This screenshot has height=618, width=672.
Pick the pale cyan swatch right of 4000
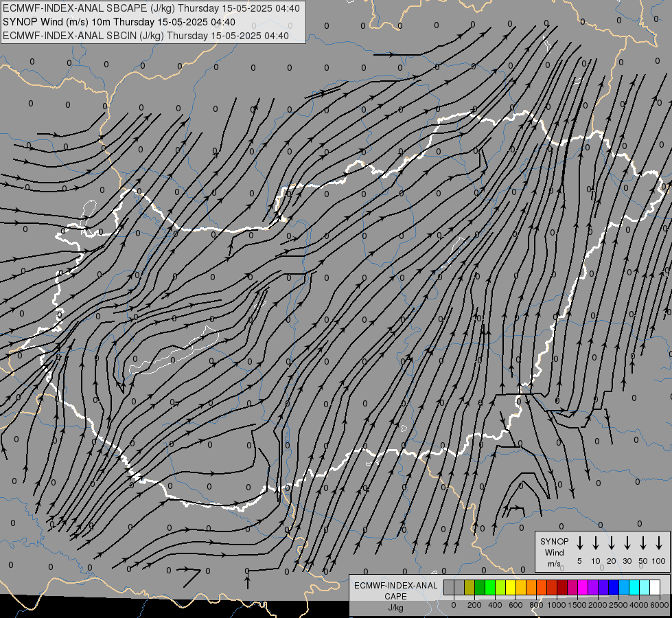click(x=644, y=587)
